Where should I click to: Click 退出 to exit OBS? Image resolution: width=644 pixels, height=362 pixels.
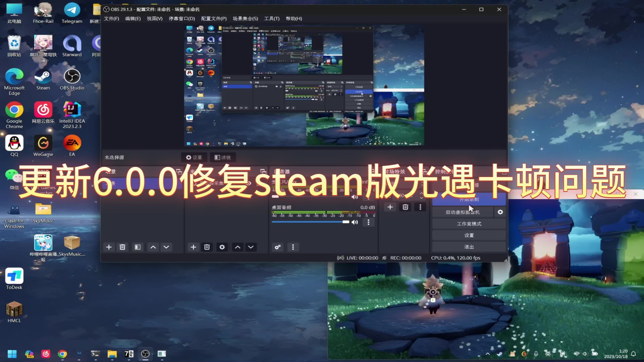click(x=469, y=247)
